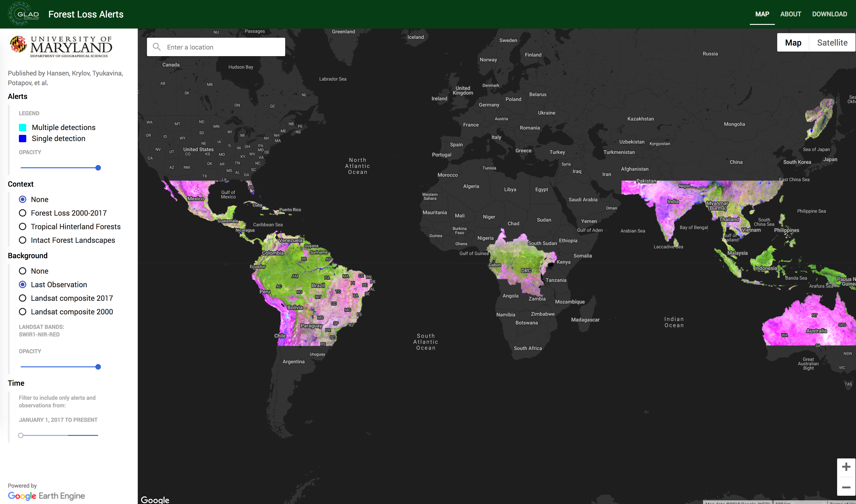Open the ABOUT tab
Viewport: 856px width, 504px height.
click(790, 14)
